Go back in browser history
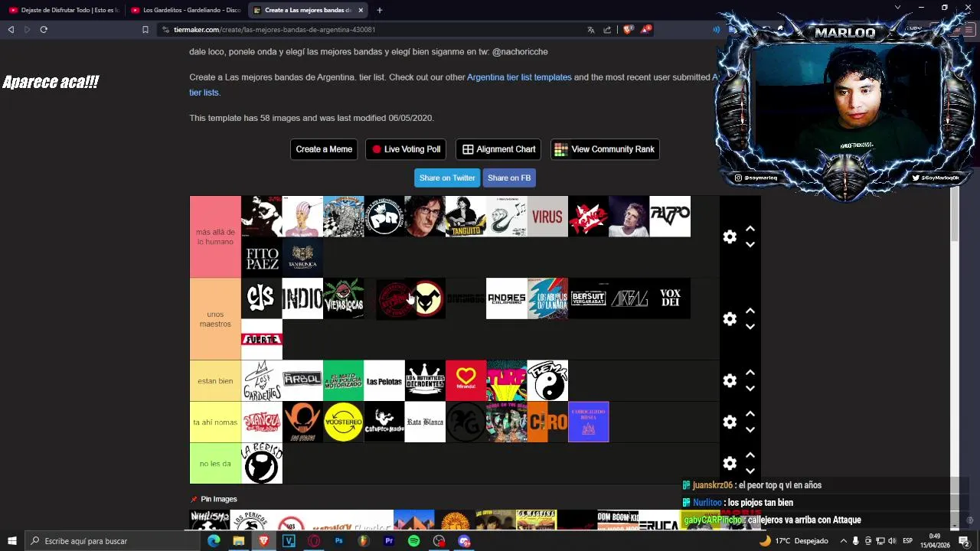The image size is (980, 551). (11, 30)
